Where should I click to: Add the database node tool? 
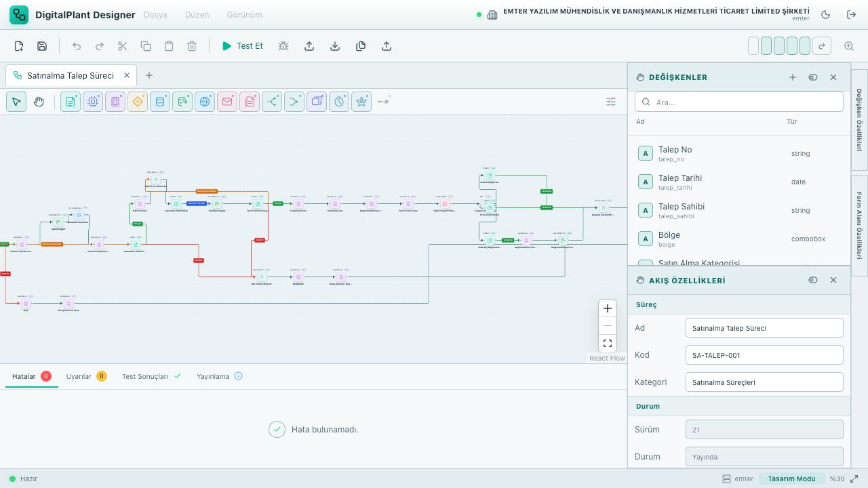click(160, 102)
